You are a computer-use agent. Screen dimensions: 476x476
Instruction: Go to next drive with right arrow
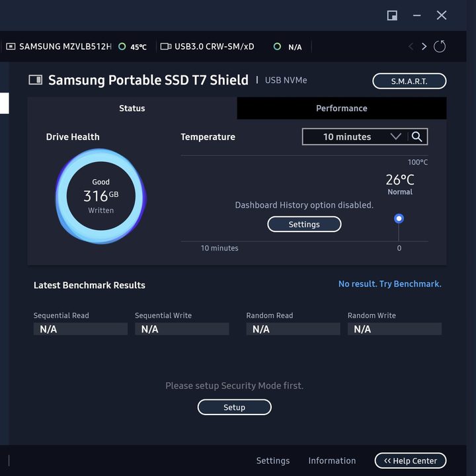(424, 46)
